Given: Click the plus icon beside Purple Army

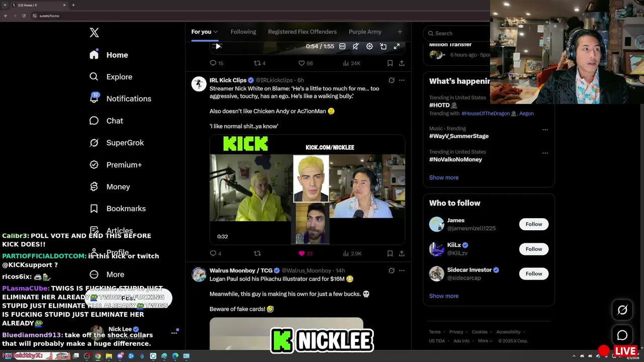Looking at the screenshot, I should coord(400,32).
